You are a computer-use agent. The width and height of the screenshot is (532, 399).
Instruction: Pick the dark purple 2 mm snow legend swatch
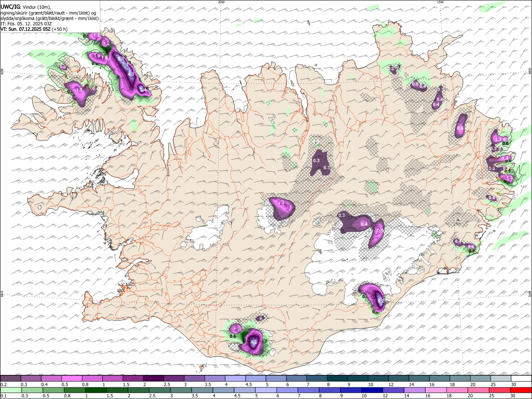click(x=153, y=379)
